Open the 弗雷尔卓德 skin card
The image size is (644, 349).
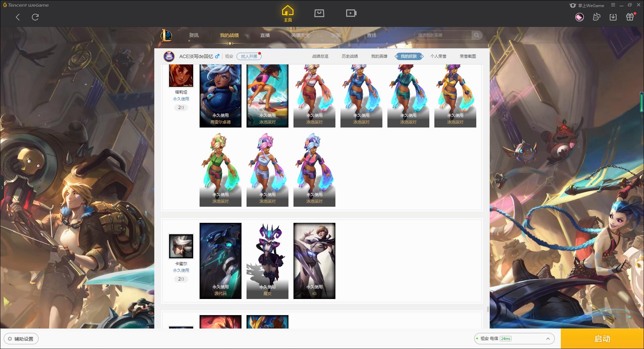220,96
